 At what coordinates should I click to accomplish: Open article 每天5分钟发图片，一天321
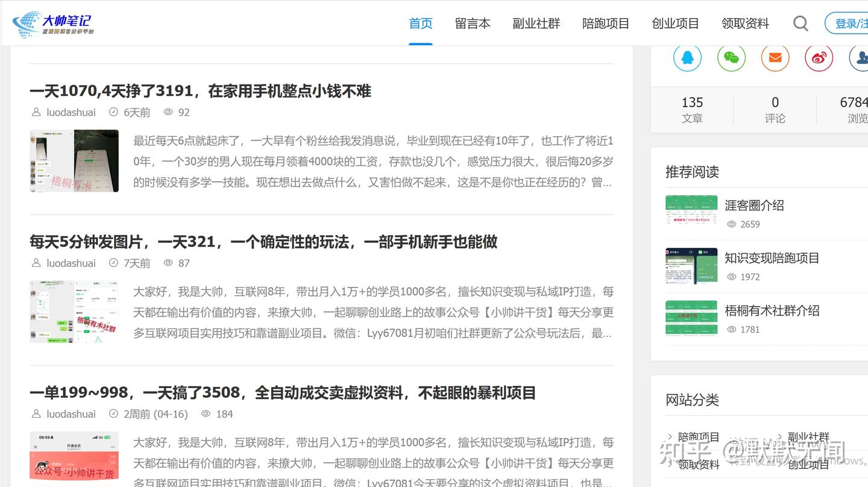[263, 242]
